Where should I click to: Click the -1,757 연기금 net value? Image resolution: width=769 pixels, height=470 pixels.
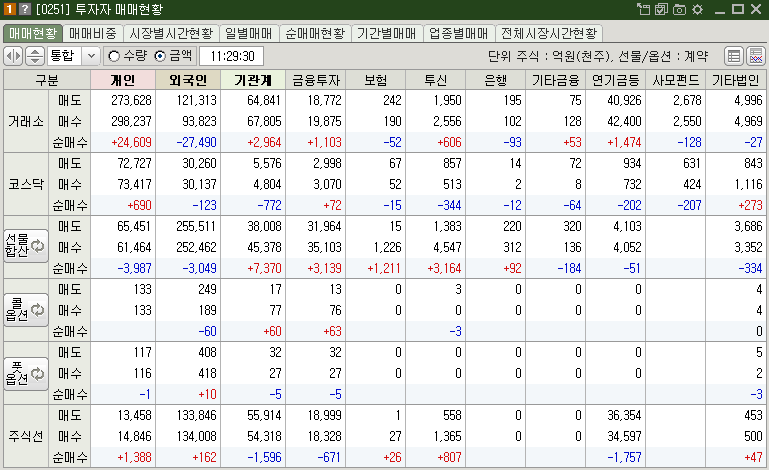click(x=624, y=458)
